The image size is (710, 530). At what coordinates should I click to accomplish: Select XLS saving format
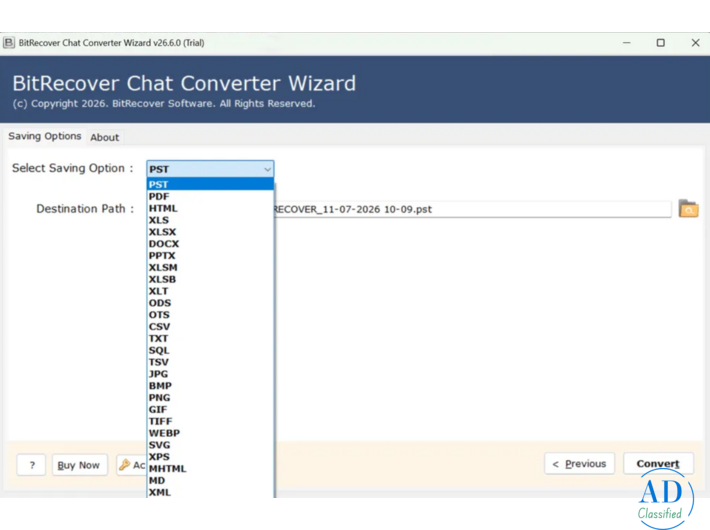point(210,220)
